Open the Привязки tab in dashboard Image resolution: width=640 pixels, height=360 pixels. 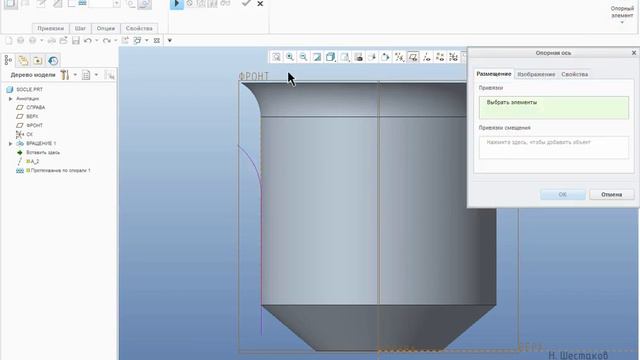51,28
